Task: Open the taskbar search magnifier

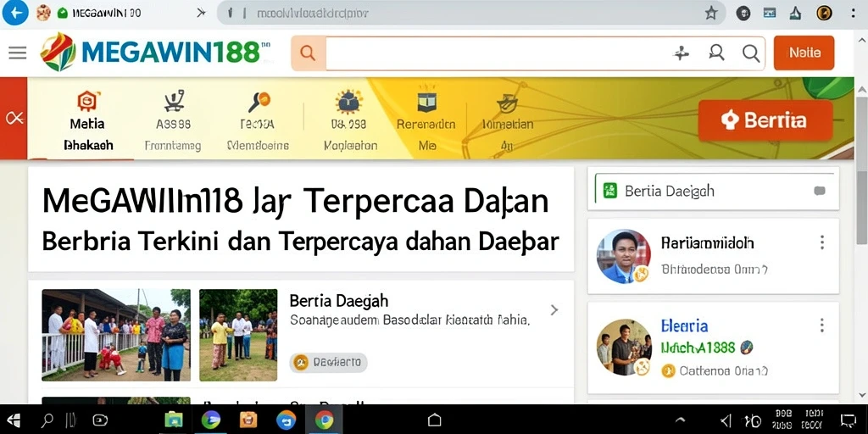Action: tap(48, 420)
